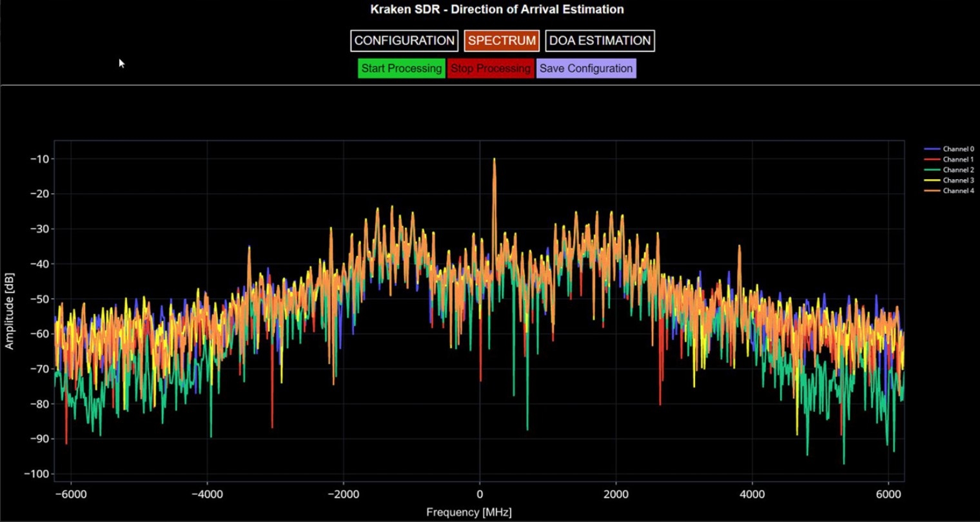The height and width of the screenshot is (522, 980).
Task: Hide the Channel 4 trace via the legend
Action: click(949, 191)
